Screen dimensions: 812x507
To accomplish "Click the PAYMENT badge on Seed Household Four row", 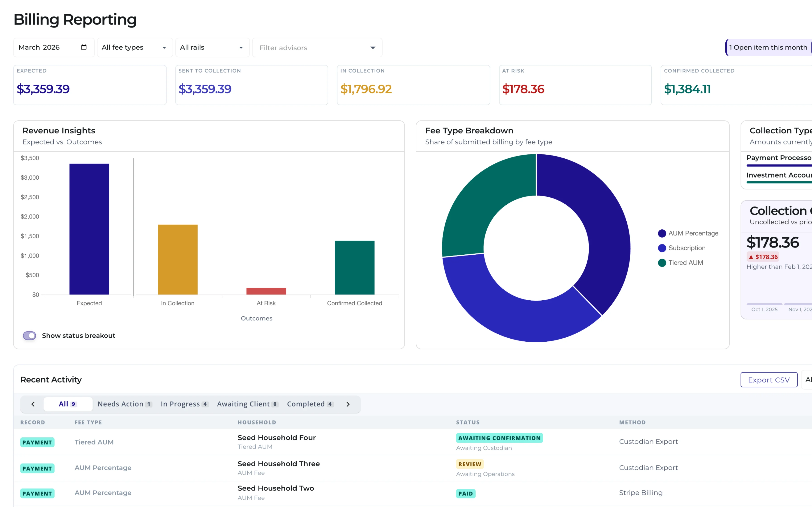I will pos(37,442).
